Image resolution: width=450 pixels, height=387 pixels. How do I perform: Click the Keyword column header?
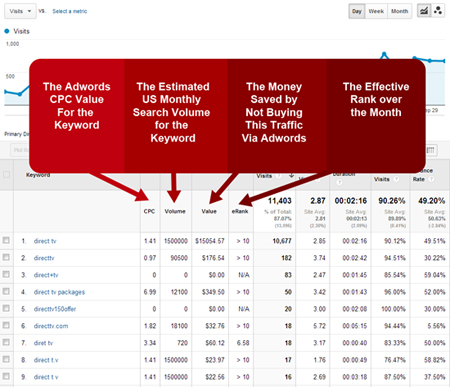(38, 175)
